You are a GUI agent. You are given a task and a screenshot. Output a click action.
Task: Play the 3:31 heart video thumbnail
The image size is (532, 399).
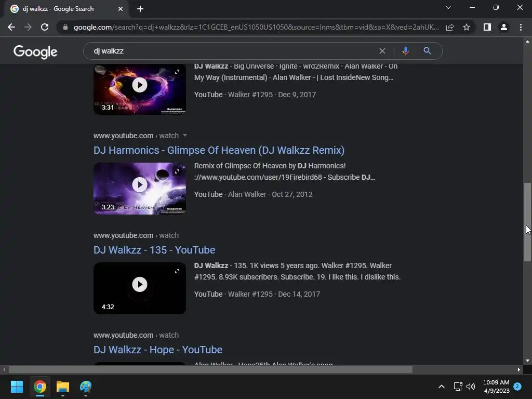tap(140, 85)
